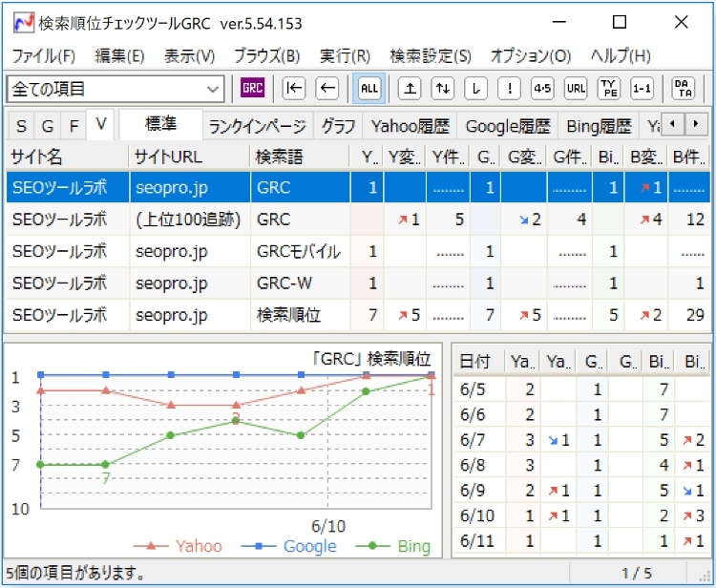716x588 pixels.
Task: Click the 1-1 toolbar icon
Action: 642,89
